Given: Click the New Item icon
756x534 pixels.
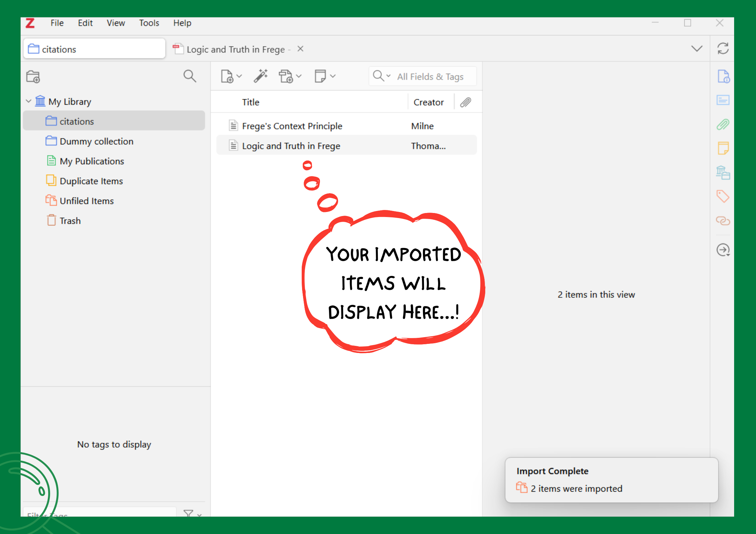Looking at the screenshot, I should tap(227, 76).
